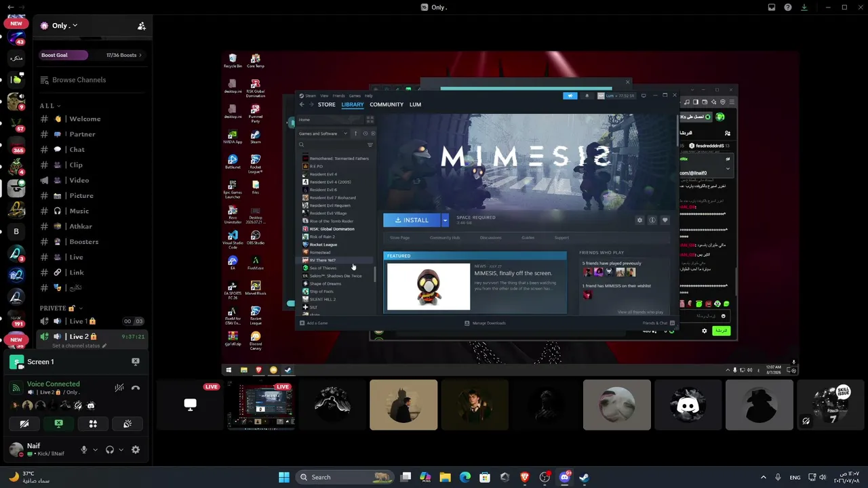This screenshot has height=488, width=868.
Task: Open weather widget showing 37°C
Action: coord(30,477)
